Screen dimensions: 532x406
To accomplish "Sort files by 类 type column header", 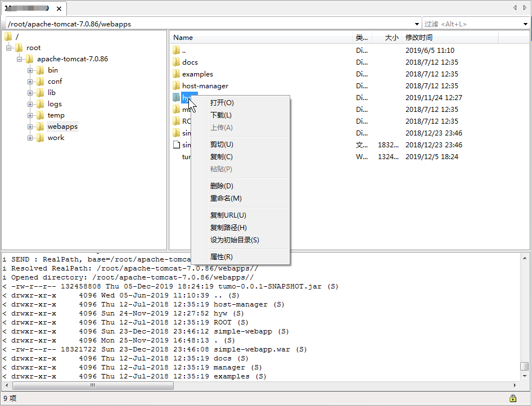I will click(362, 38).
